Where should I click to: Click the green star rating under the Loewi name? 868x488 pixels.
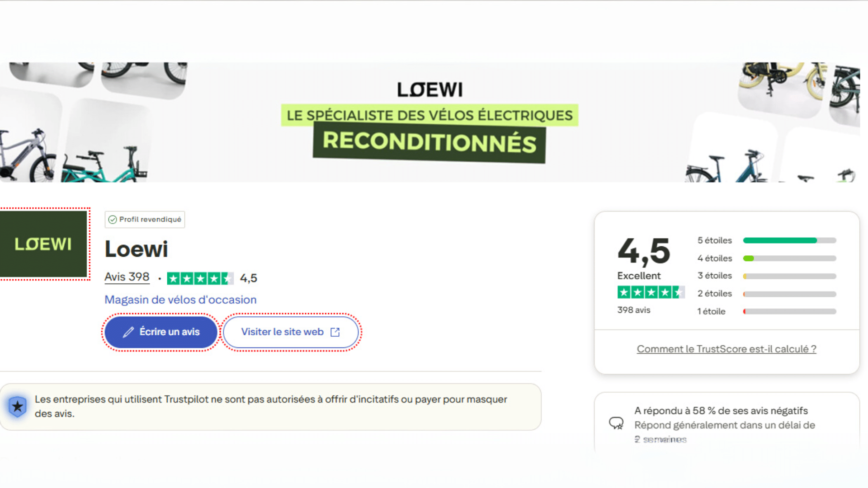(200, 278)
